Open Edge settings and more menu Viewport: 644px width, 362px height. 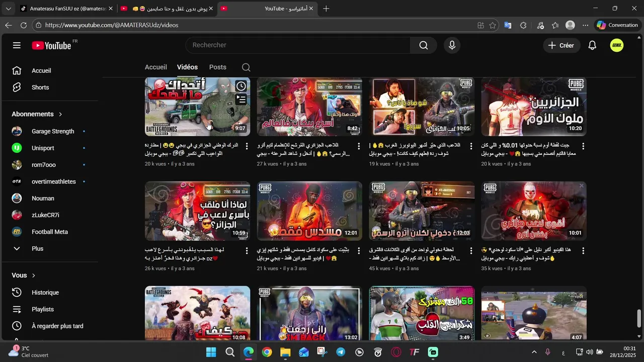(x=585, y=25)
